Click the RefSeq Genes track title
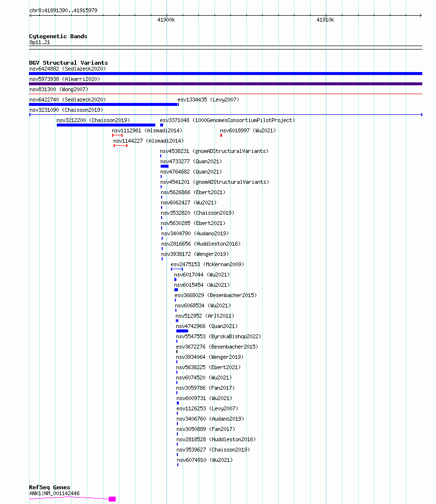Screen dimensions: 436x504 tap(49, 487)
